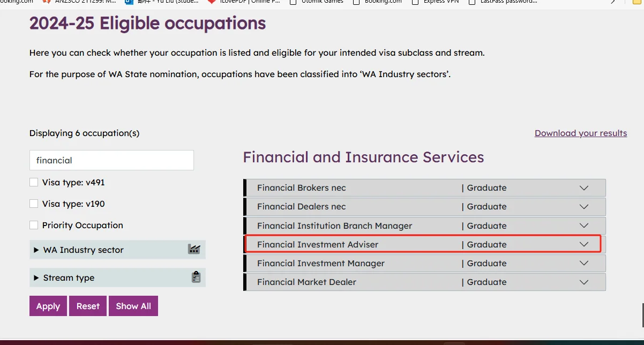Open the Utomik Games bookmark
Viewport: 644px width, 345px height.
(316, 2)
